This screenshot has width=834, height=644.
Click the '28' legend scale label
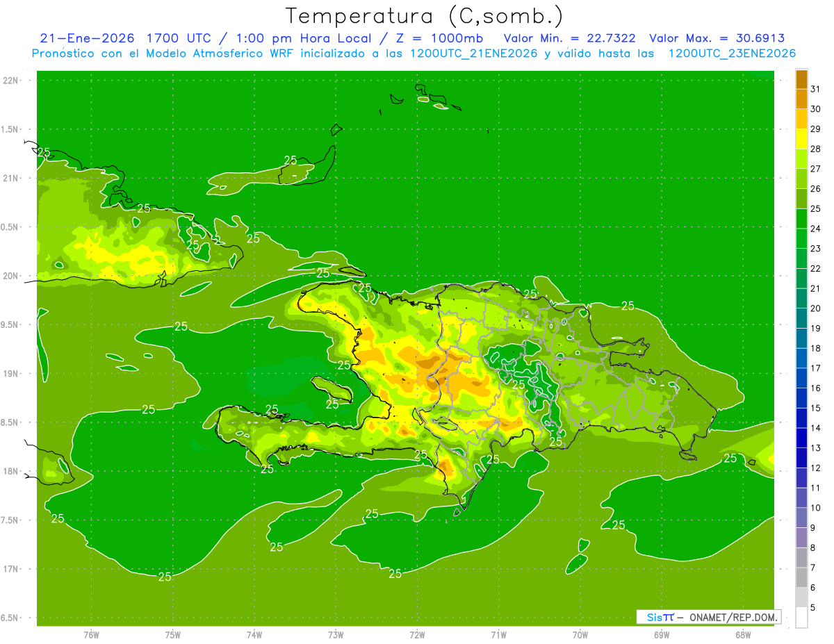click(815, 149)
